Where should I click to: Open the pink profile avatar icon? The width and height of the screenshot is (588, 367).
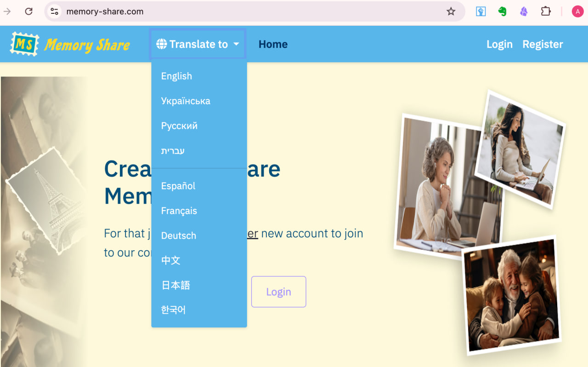coord(577,11)
